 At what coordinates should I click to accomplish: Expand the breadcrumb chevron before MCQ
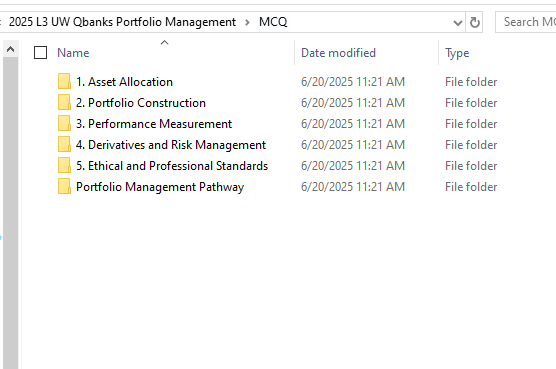click(x=247, y=23)
